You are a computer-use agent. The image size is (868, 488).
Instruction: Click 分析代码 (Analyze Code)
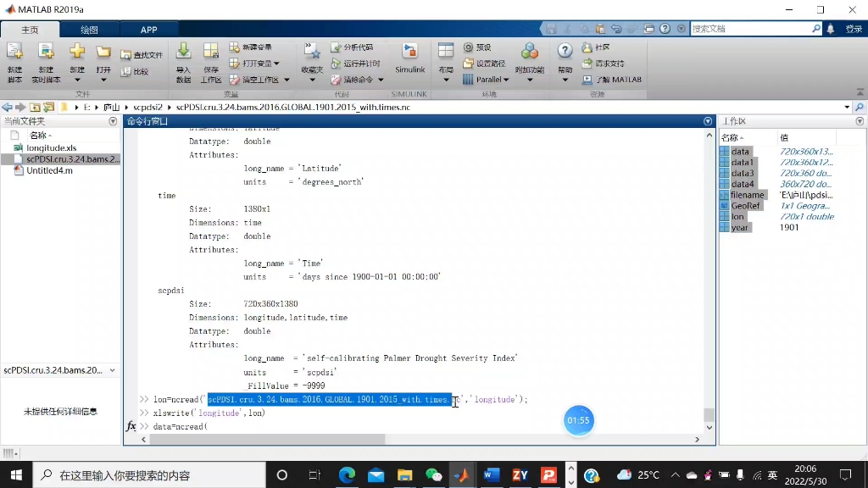click(x=352, y=47)
